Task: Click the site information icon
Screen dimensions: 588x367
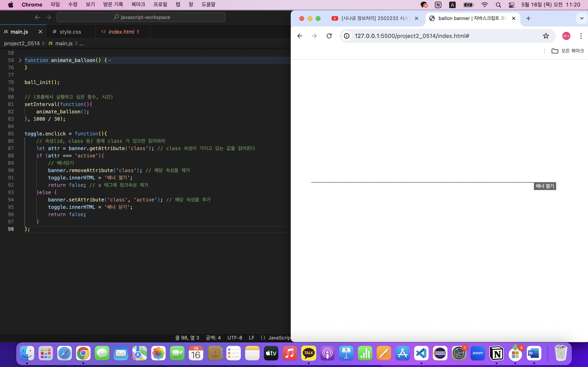Action: (x=347, y=36)
